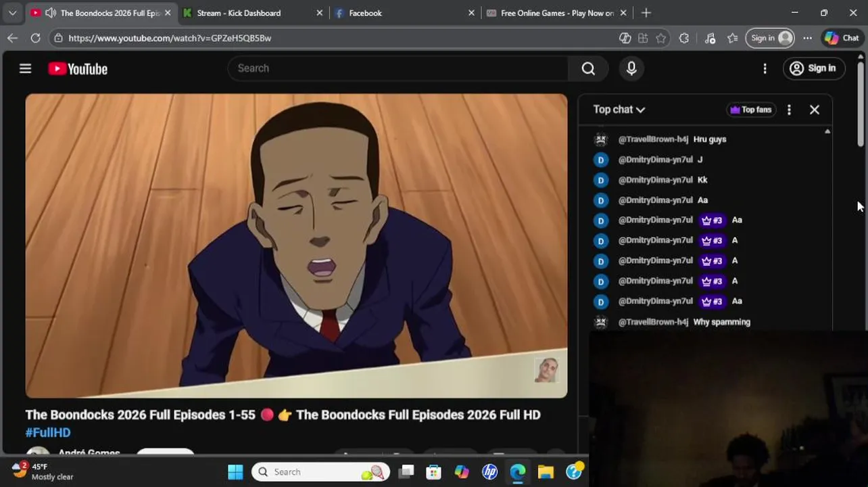Open the Top fans leaderboard
Image resolution: width=868 pixels, height=487 pixels.
751,110
